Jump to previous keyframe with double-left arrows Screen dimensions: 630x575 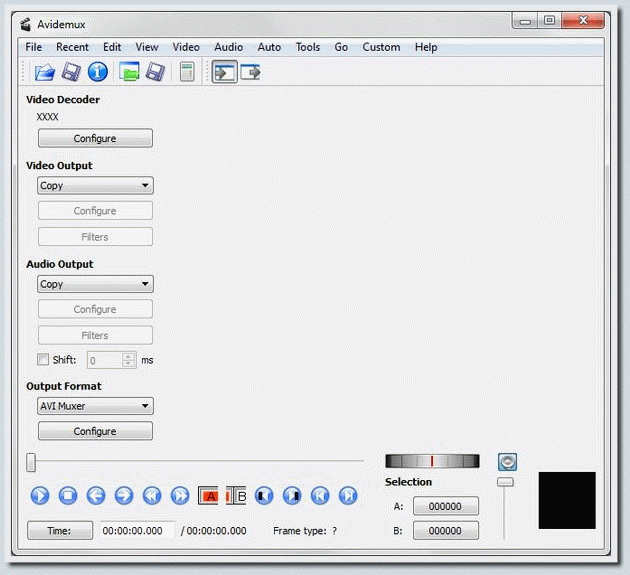(x=152, y=495)
